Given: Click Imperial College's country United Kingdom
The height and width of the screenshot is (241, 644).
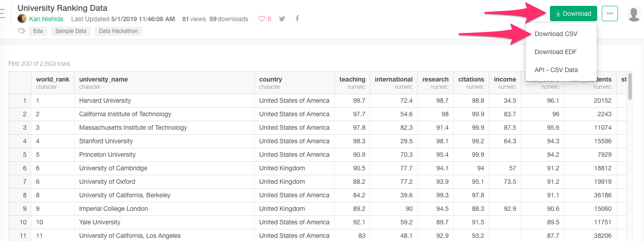Looking at the screenshot, I should click(282, 209).
